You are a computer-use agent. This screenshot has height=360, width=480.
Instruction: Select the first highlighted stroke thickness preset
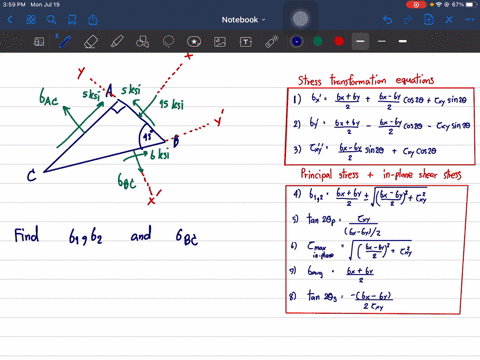click(x=360, y=41)
